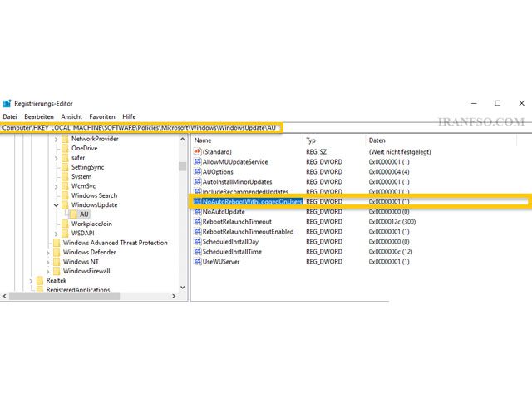Select the Windows Defender folder icon
Viewport: 532px width, 399px height.
(57, 253)
